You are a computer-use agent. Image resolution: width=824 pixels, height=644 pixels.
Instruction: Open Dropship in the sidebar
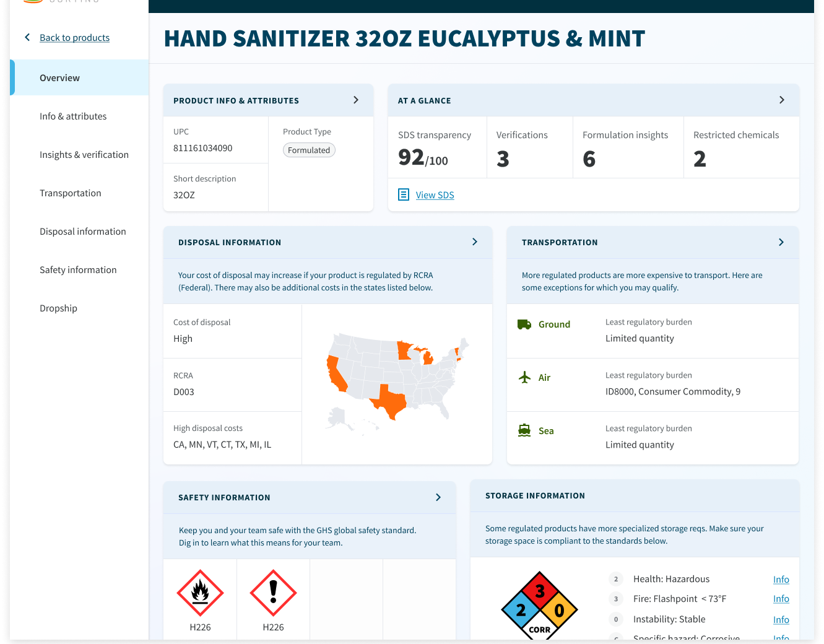[x=58, y=308]
